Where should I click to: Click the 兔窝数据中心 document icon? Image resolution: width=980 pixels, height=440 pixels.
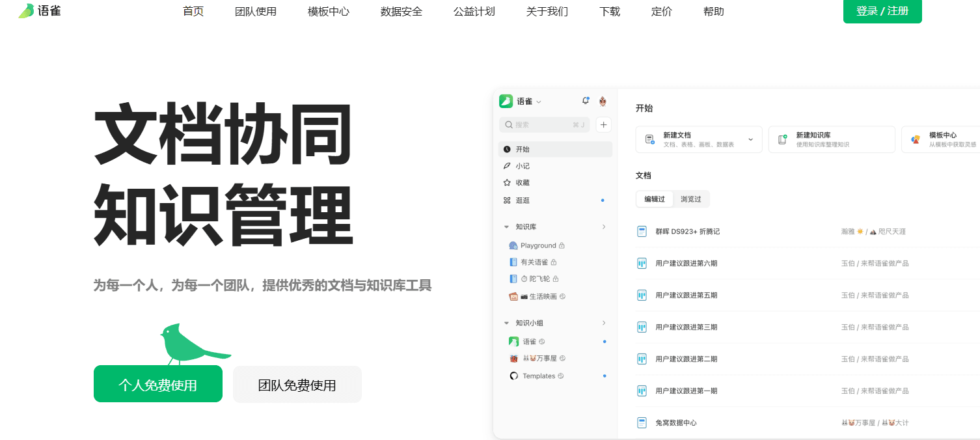[x=642, y=422]
